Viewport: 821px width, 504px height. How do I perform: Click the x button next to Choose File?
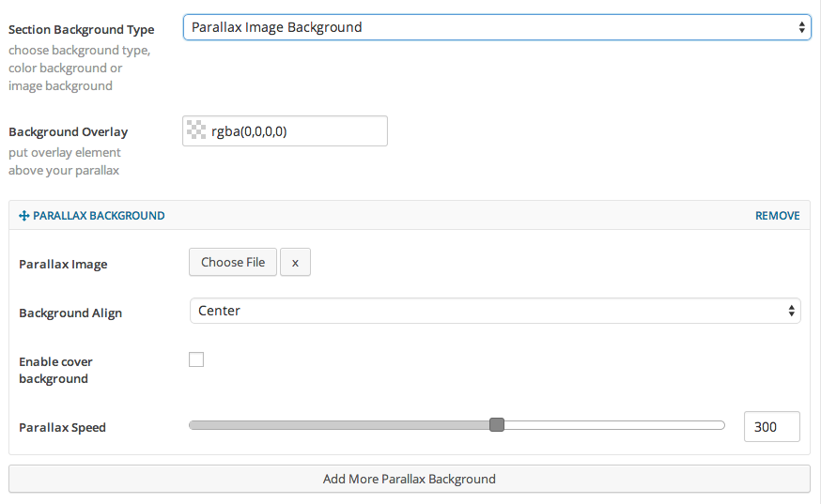[295, 263]
